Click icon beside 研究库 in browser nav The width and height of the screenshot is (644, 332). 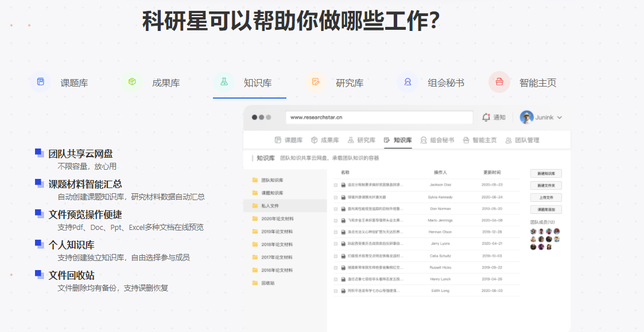[351, 140]
